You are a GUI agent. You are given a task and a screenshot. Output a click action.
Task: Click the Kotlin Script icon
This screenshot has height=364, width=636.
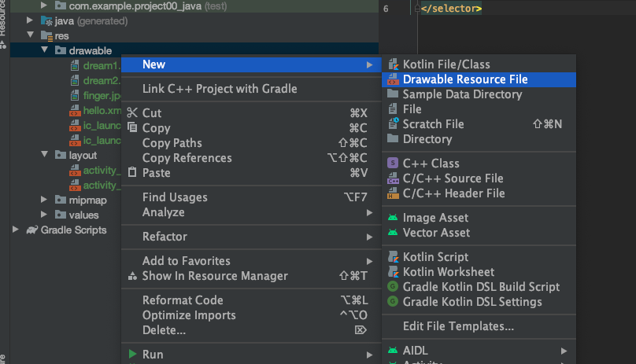(393, 257)
